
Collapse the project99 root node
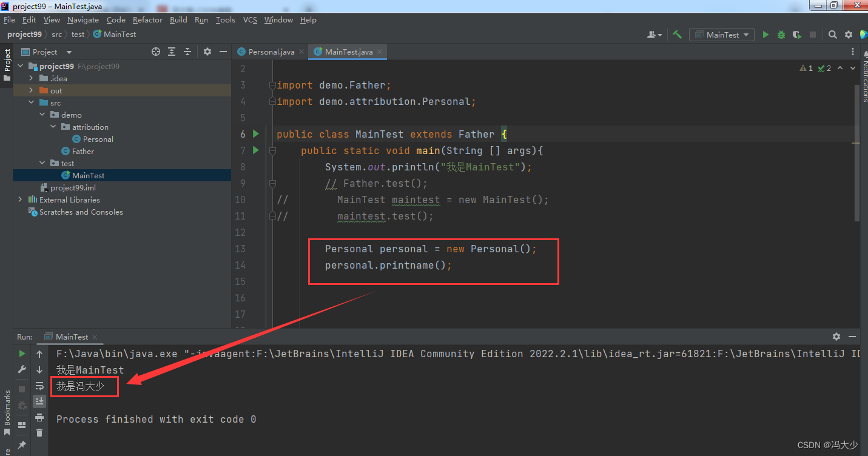pyautogui.click(x=20, y=66)
